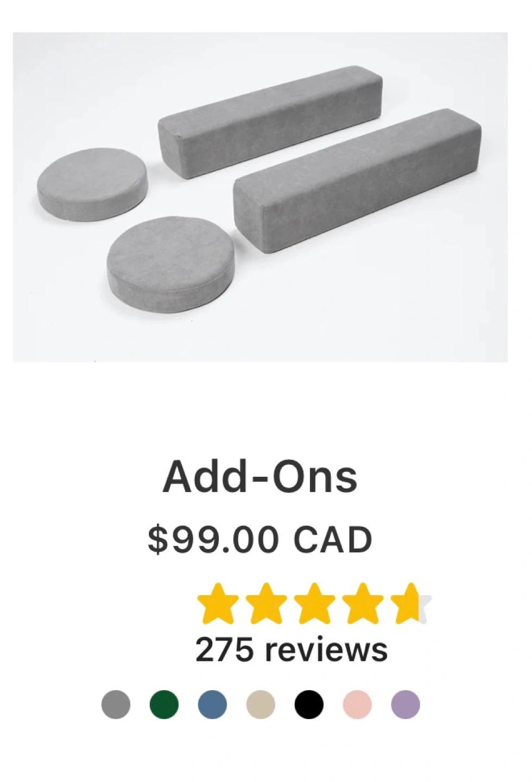Pick the lavender purple color swatch

click(406, 704)
